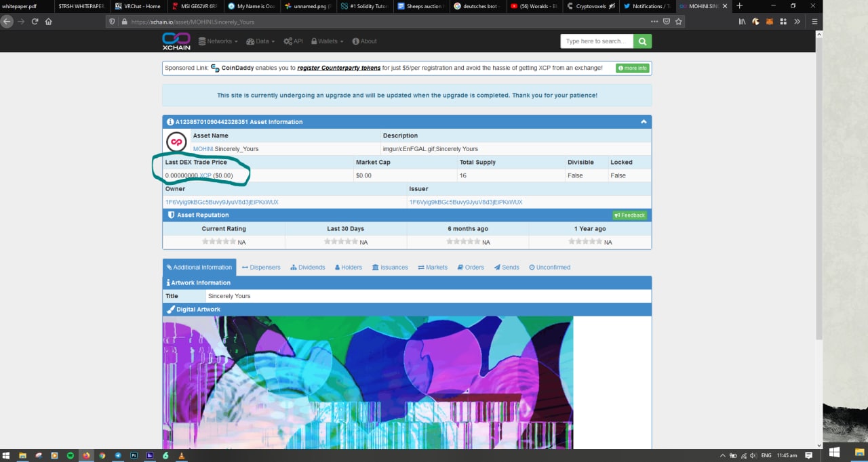View the Sends tab
Screen dimensions: 868x462
(x=507, y=268)
